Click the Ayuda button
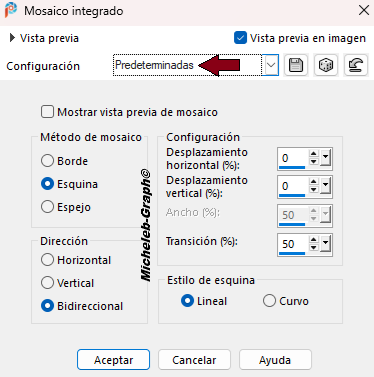Screen dimensions: 374x377 point(275,360)
